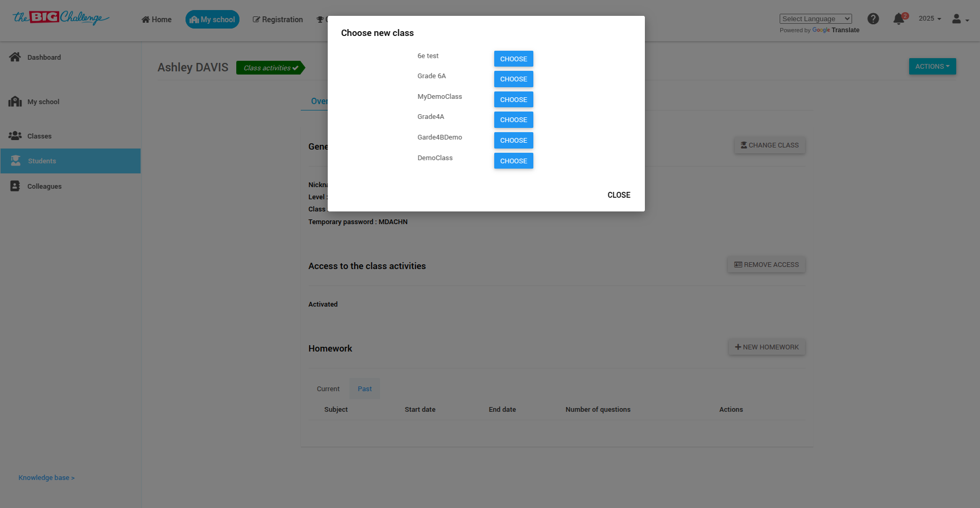980x508 pixels.
Task: Click the Google Translate link
Action: [x=836, y=30]
